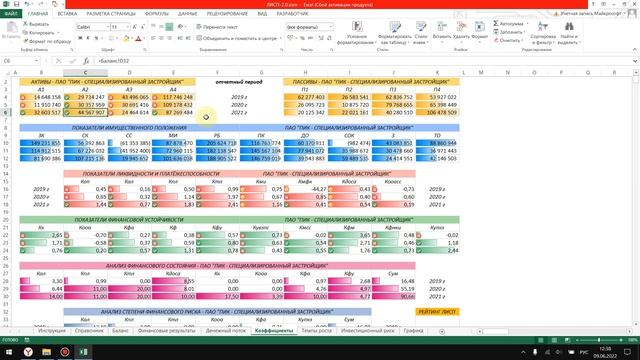Open the font name Calibri dropdown

[x=108, y=27]
